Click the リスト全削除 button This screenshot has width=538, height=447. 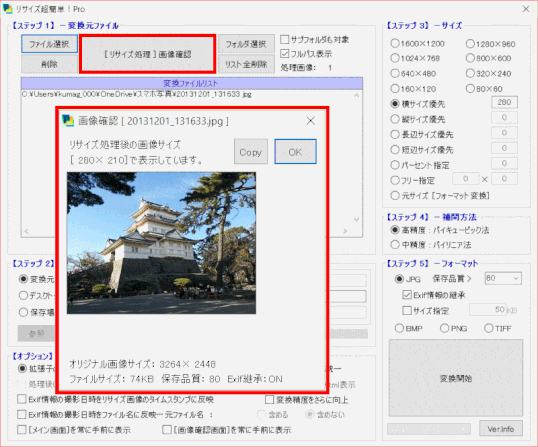(x=246, y=64)
